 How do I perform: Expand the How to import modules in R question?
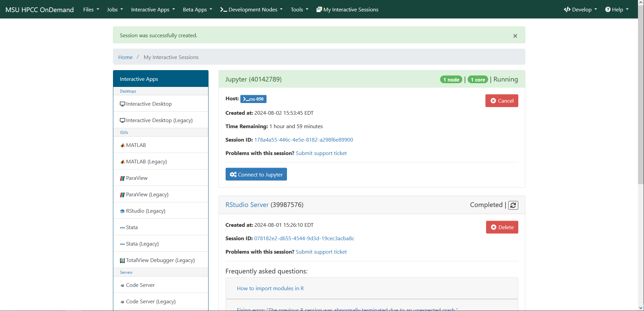[270, 289]
